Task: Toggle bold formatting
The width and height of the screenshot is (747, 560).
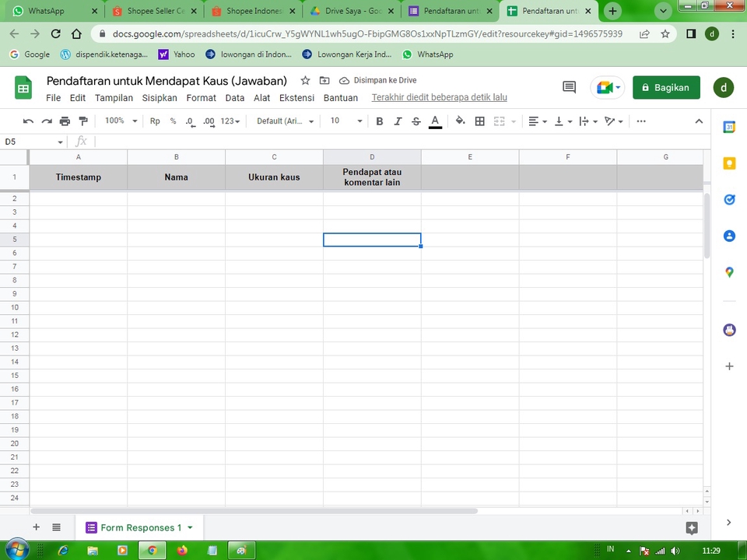Action: pos(379,121)
